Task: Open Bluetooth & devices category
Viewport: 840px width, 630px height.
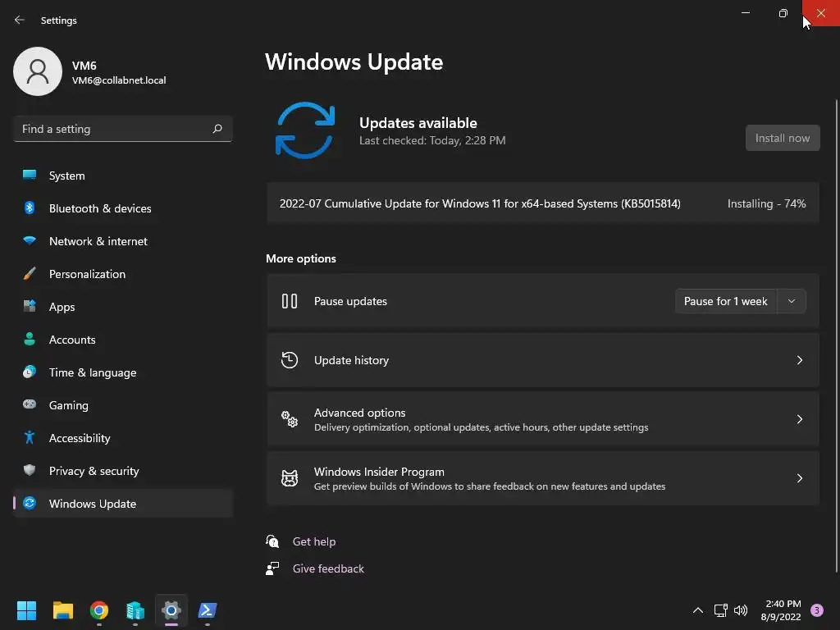Action: [x=123, y=208]
